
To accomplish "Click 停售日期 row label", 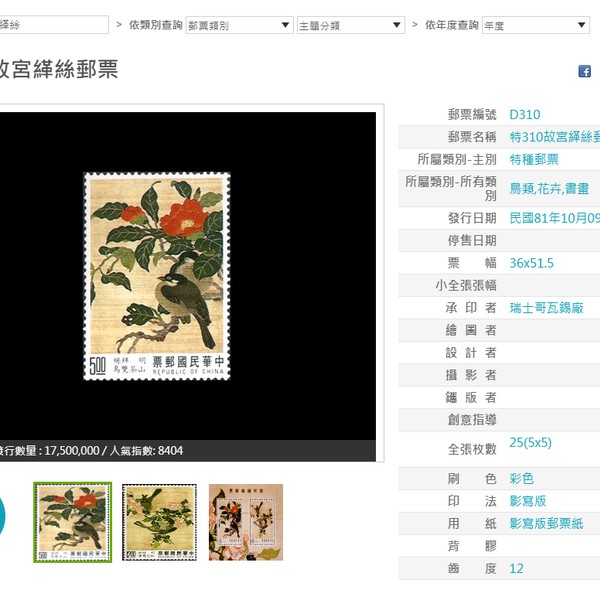I will click(x=472, y=241).
